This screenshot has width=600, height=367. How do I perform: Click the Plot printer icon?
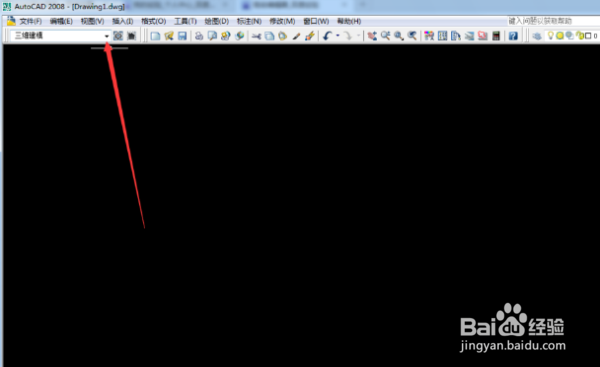[x=199, y=36]
